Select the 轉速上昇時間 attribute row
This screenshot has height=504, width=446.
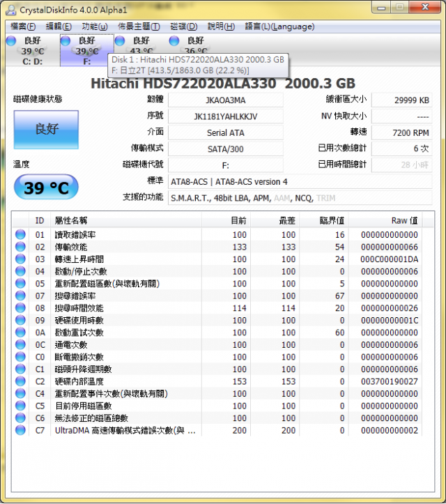pos(217,259)
